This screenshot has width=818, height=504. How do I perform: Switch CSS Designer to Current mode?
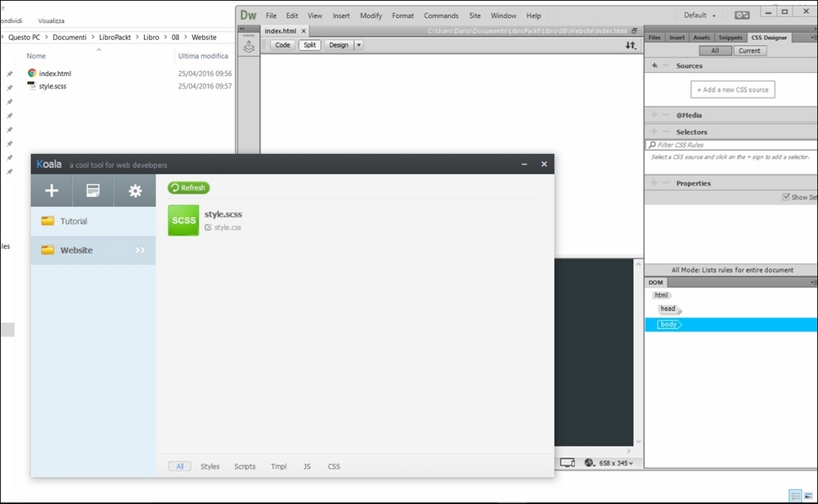(749, 51)
